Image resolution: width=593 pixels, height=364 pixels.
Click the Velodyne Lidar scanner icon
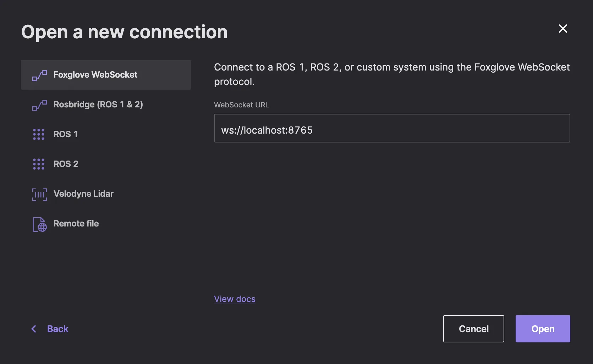pos(39,194)
